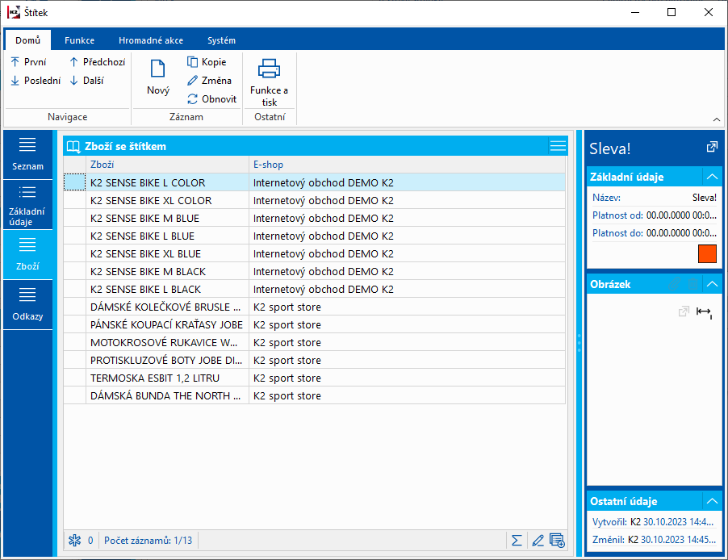Select the TERMOSKA ESBIT 1,2 LITRU row
Screen dimensions: 728x560
tap(155, 378)
